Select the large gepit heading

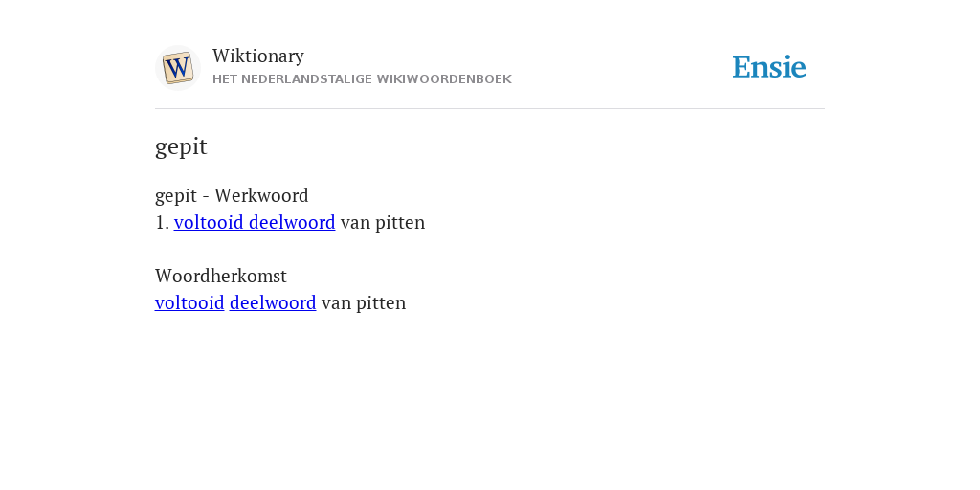(x=181, y=146)
